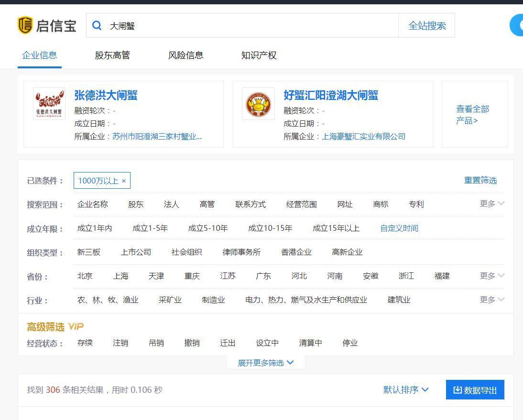Screen dimensions: 523x420
Task: Expand more 行业 options
Action: [x=492, y=300]
